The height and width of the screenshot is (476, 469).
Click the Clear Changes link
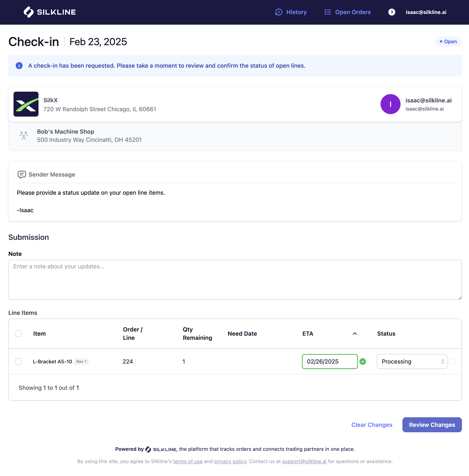pos(371,425)
